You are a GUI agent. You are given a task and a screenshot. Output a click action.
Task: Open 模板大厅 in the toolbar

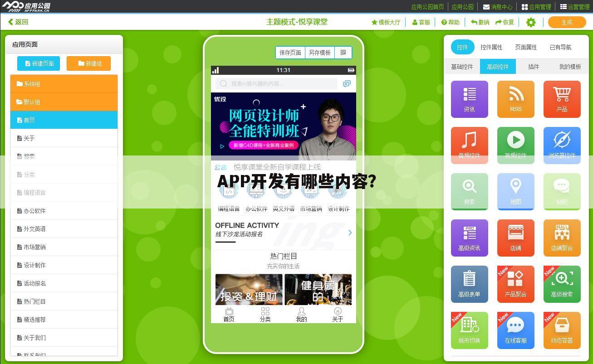386,22
